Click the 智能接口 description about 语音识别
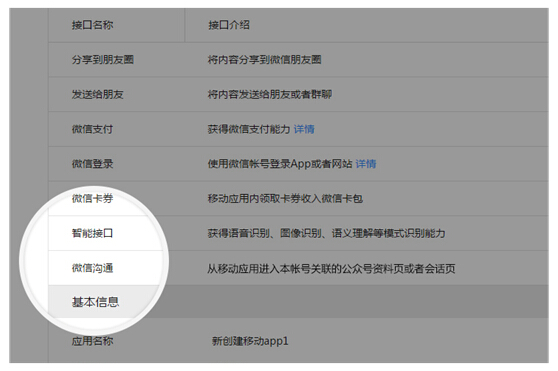The image size is (558, 371). click(326, 233)
